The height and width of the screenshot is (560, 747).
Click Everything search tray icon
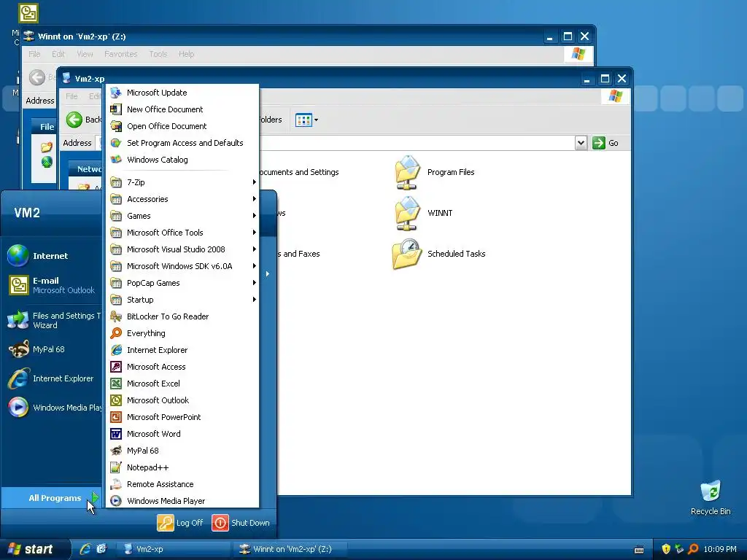[693, 549]
